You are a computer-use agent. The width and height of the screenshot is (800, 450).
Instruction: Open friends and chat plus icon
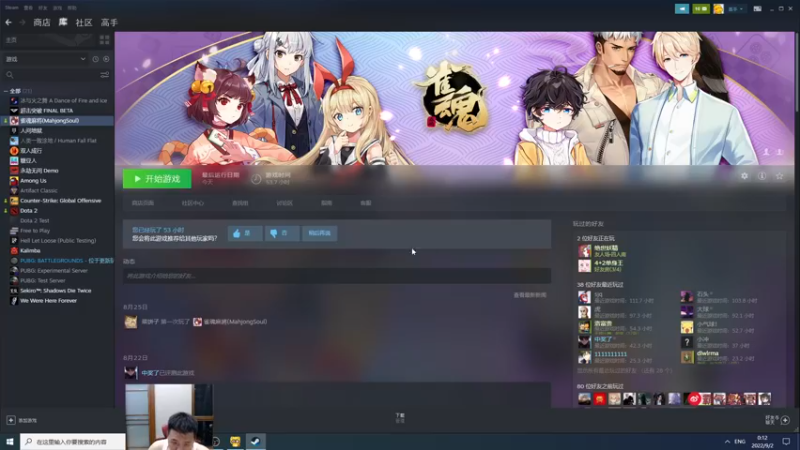[785, 420]
